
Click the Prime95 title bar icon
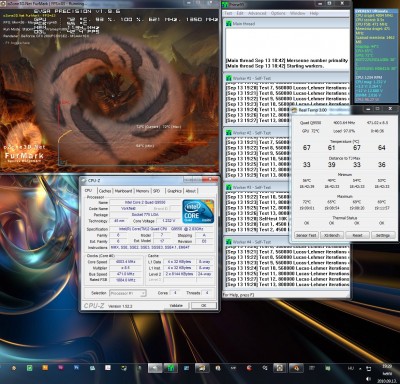[x=226, y=4]
